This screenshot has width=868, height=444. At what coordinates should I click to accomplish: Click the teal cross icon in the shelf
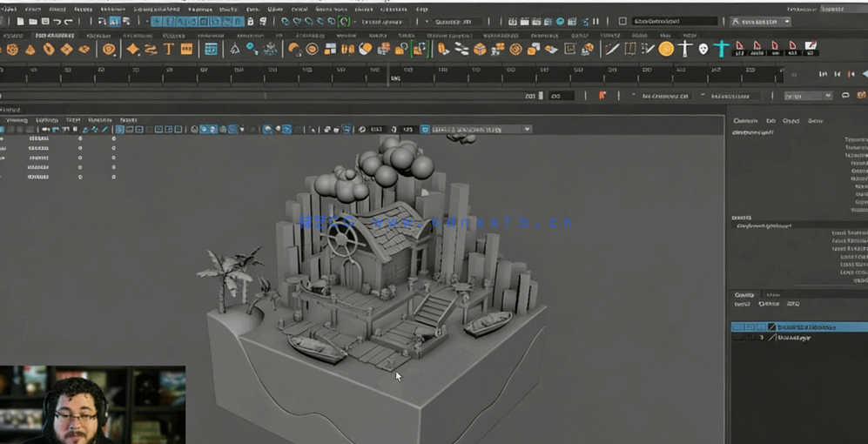pos(721,49)
